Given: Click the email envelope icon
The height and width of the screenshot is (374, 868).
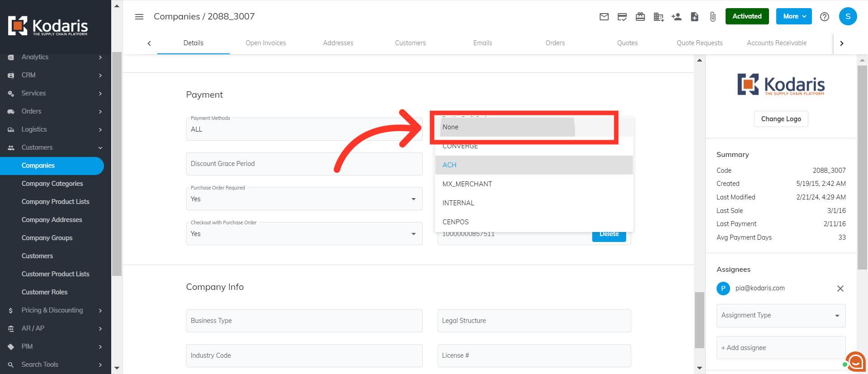Looking at the screenshot, I should click(x=604, y=17).
